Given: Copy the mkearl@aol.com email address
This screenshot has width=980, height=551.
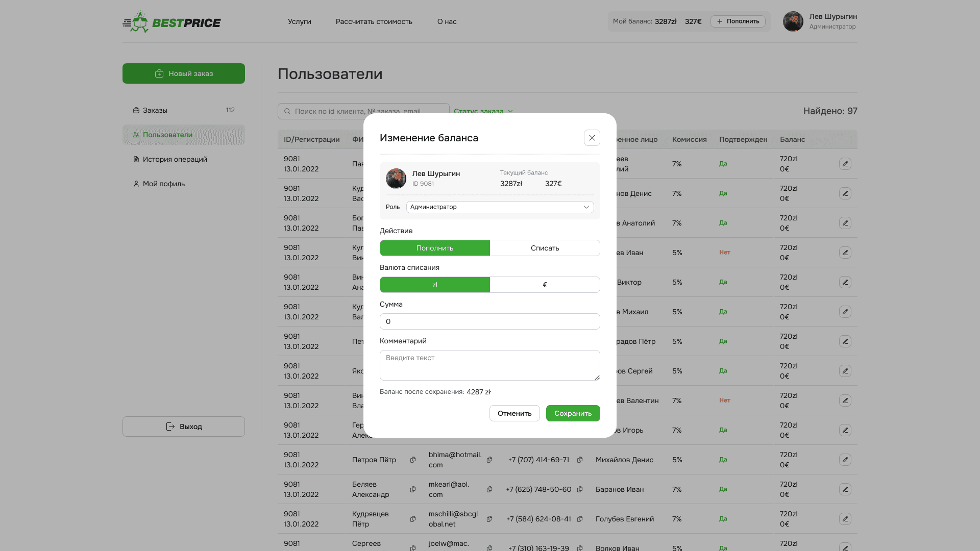Looking at the screenshot, I should [489, 489].
